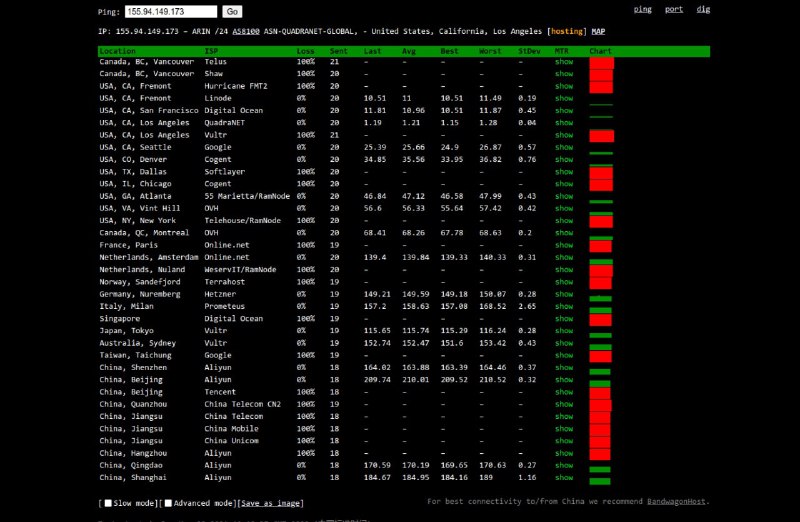Show MTR for Fremont Hurricane FMT2 row
The width and height of the screenshot is (800, 522).
564,86
